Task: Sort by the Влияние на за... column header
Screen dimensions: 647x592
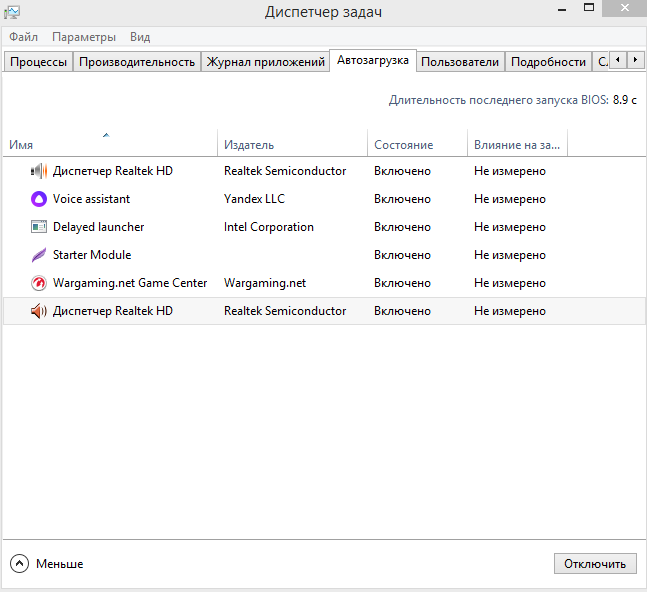Action: (x=517, y=144)
